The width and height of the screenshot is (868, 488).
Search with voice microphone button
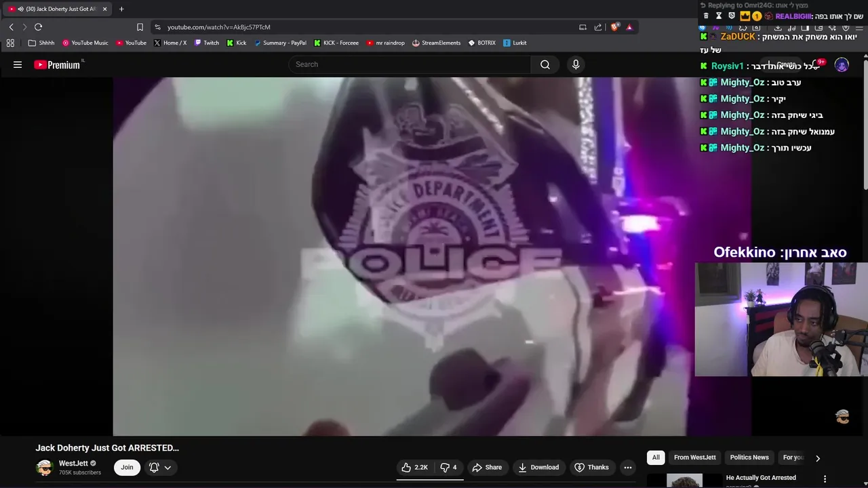(576, 64)
